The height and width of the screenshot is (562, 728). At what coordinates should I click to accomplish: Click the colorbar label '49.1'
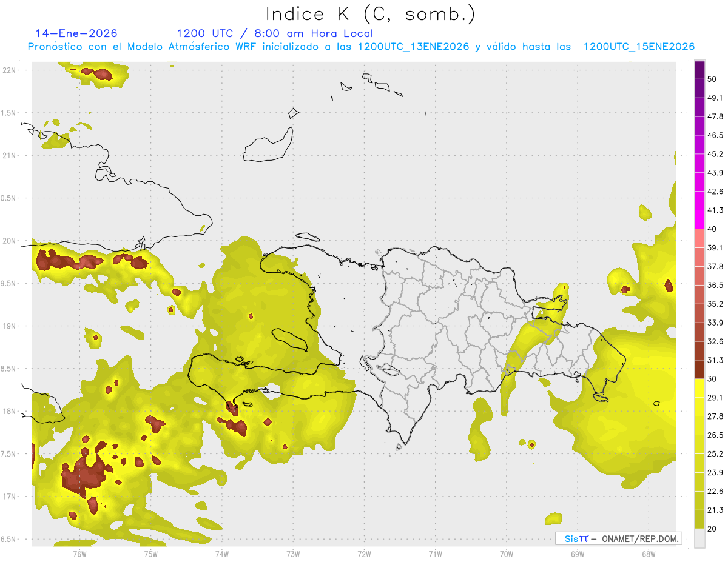coord(715,98)
